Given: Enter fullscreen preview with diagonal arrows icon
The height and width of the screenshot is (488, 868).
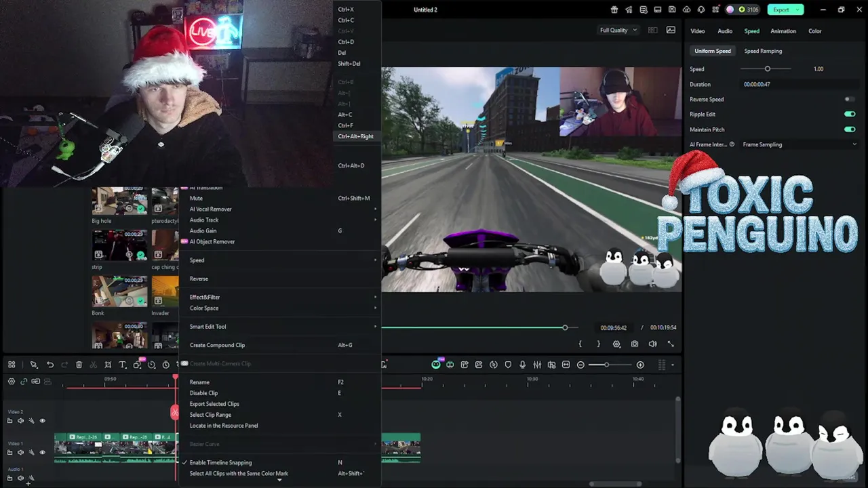Looking at the screenshot, I should [671, 344].
